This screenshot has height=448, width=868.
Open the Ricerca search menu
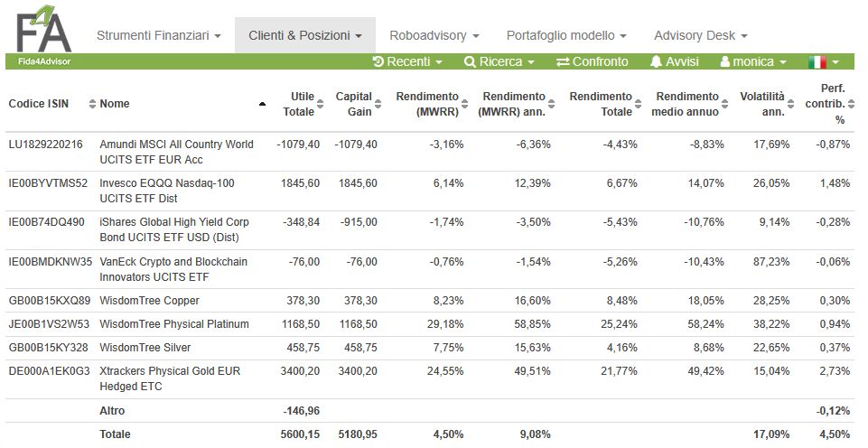tap(499, 61)
